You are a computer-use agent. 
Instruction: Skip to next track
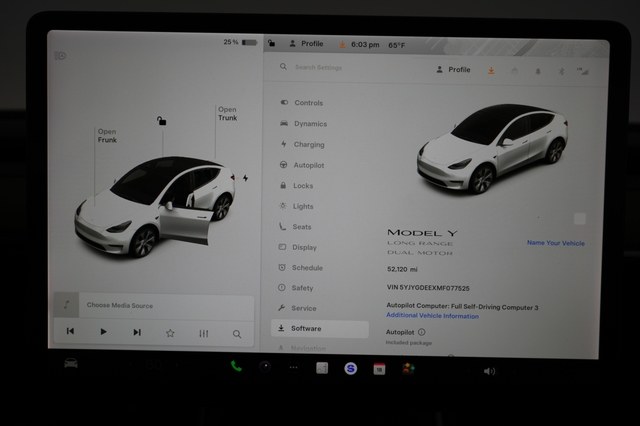[x=137, y=332]
